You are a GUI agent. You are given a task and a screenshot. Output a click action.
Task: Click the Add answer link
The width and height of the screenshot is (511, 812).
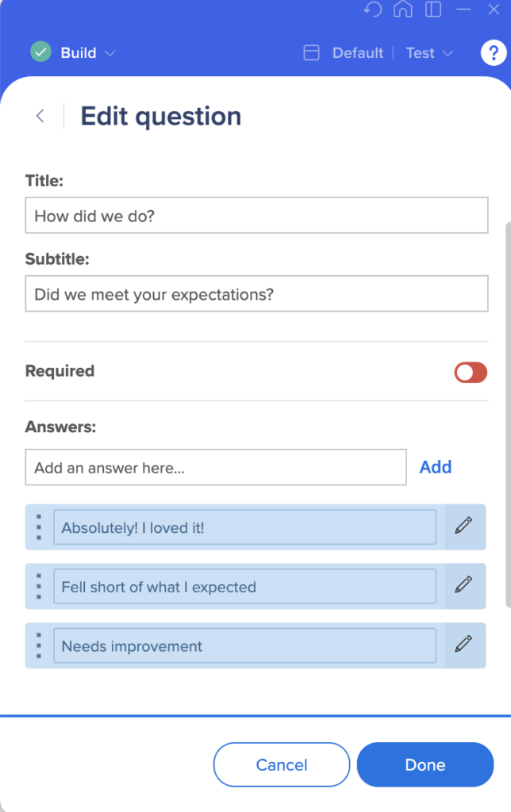click(x=435, y=467)
